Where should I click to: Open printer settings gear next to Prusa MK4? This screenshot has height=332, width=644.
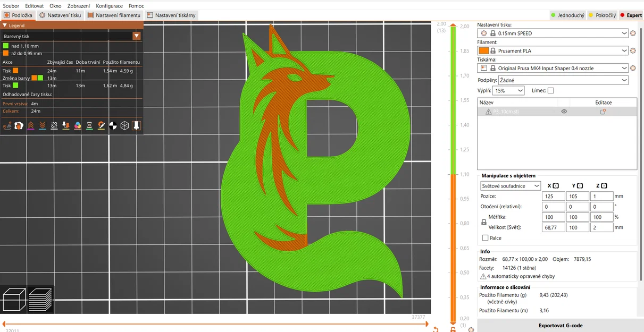pos(633,69)
